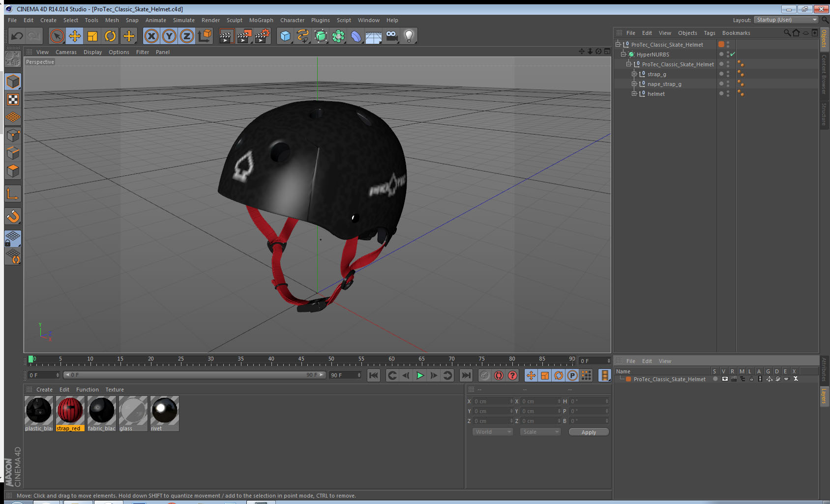
Task: Open the World coordinate dropdown
Action: tap(493, 432)
